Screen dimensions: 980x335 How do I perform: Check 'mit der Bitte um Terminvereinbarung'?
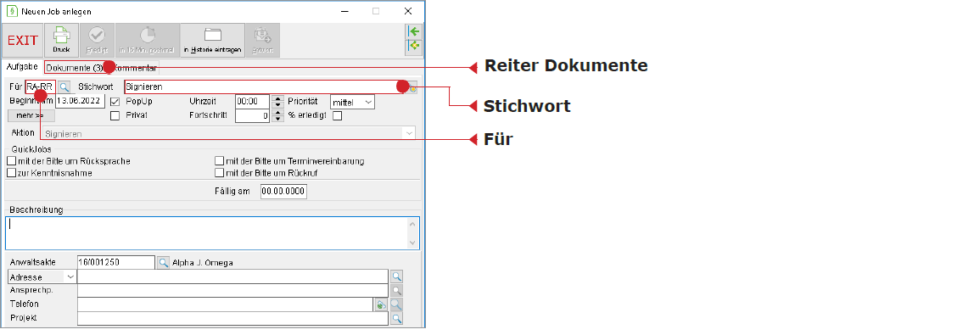click(220, 161)
